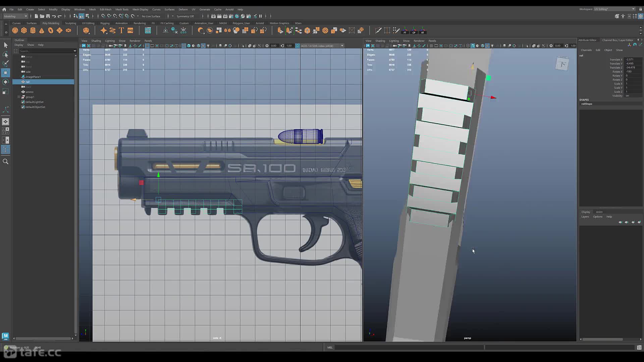This screenshot has height=362, width=644.
Task: Click the polygon Type (T) tool icon
Action: [x=121, y=31]
